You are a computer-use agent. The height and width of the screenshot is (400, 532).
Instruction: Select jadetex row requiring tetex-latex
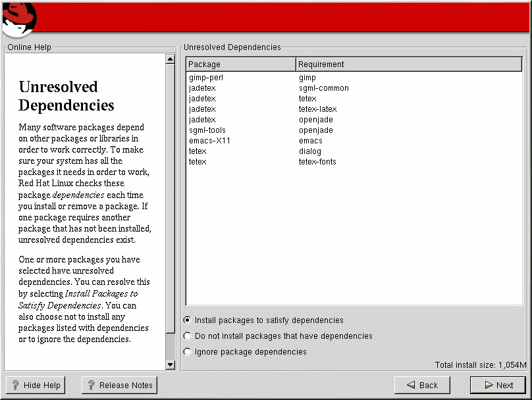pos(354,109)
